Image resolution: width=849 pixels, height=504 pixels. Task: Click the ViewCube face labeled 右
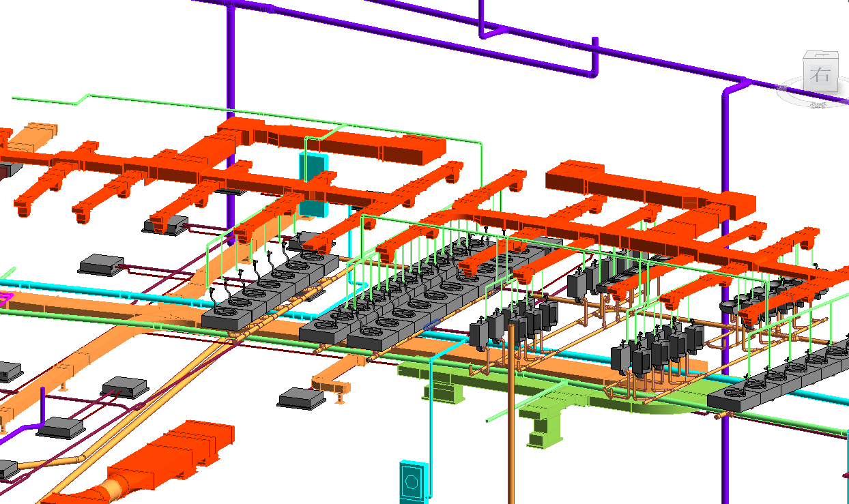[820, 76]
